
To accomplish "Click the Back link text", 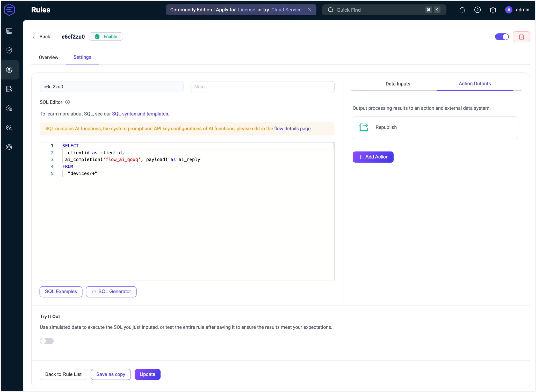I will pyautogui.click(x=45, y=37).
